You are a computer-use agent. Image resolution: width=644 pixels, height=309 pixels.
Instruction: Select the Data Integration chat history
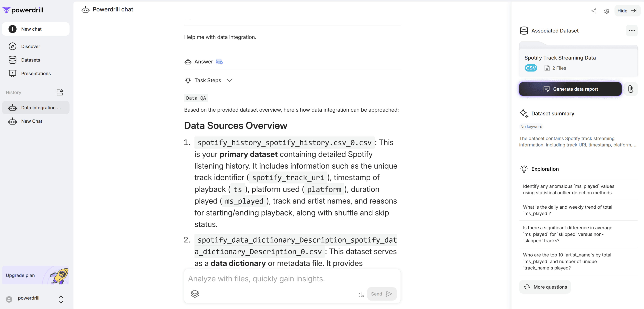coord(36,108)
